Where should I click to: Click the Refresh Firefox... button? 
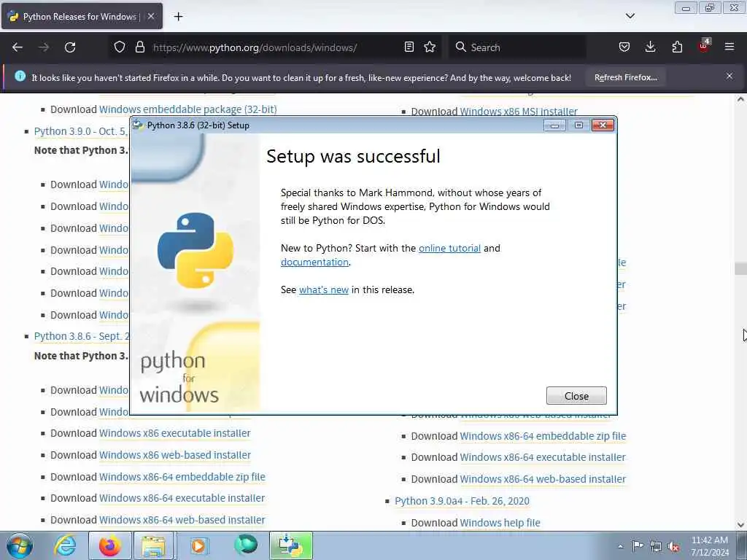point(625,77)
